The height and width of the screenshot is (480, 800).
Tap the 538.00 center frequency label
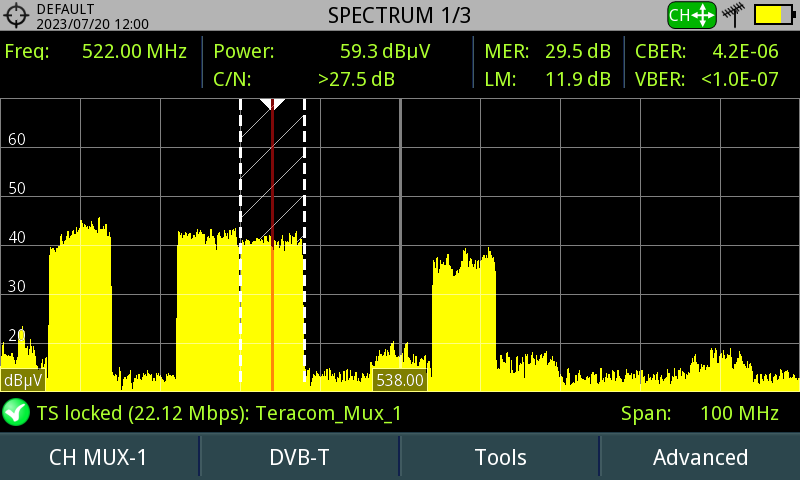click(400, 381)
